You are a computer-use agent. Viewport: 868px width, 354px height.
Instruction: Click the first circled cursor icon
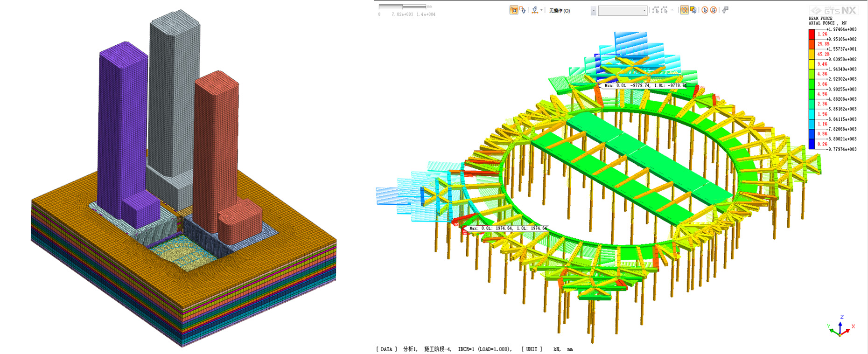click(x=705, y=10)
